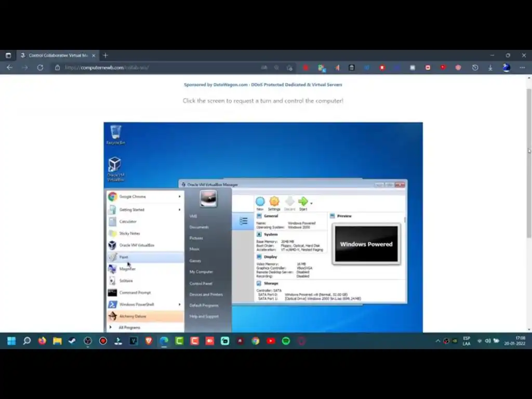Launch Command Prompt from the start menu
Viewport: 532px width, 399px height.
pyautogui.click(x=145, y=293)
